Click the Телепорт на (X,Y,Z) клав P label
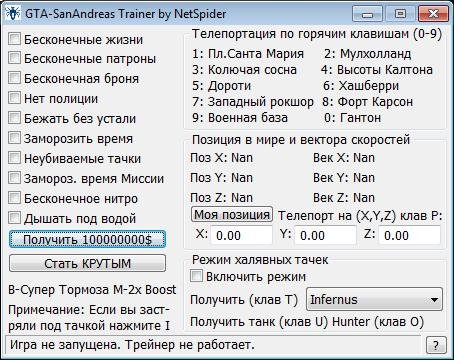454x360 pixels. pyautogui.click(x=360, y=216)
